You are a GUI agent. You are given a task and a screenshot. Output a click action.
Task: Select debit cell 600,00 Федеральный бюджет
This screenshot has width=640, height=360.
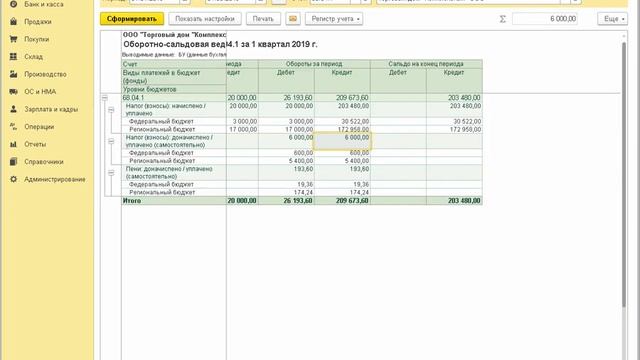click(286, 153)
